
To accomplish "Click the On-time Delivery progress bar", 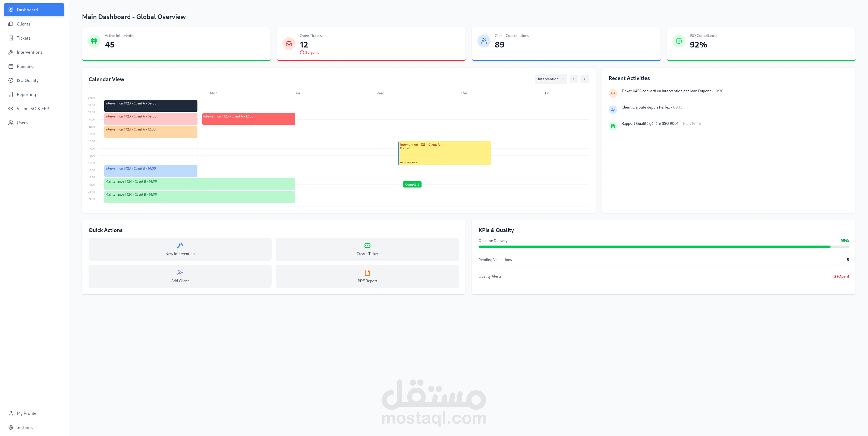I will pos(663,247).
